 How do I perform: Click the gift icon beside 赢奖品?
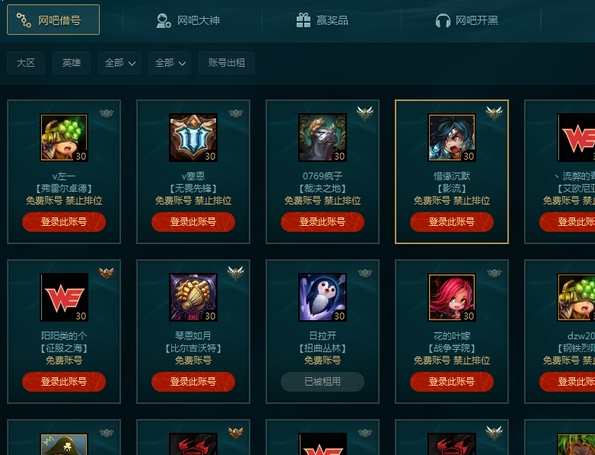click(x=303, y=20)
